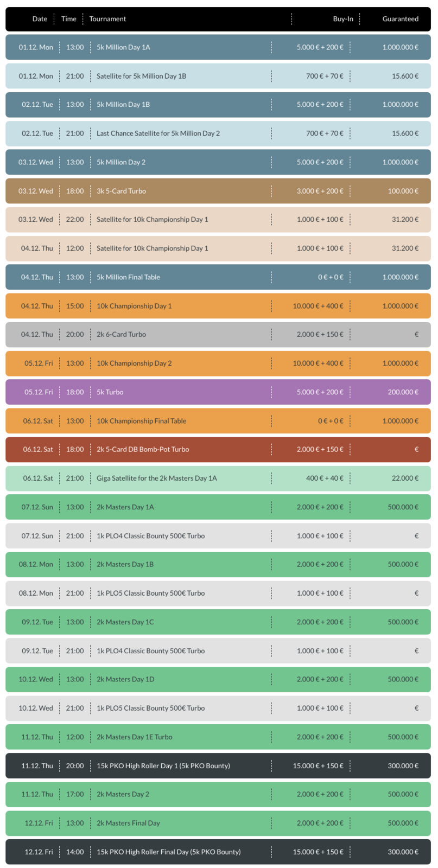The image size is (438, 868).
Task: Open 15k PKO High Roller Final Day
Action: point(168,852)
